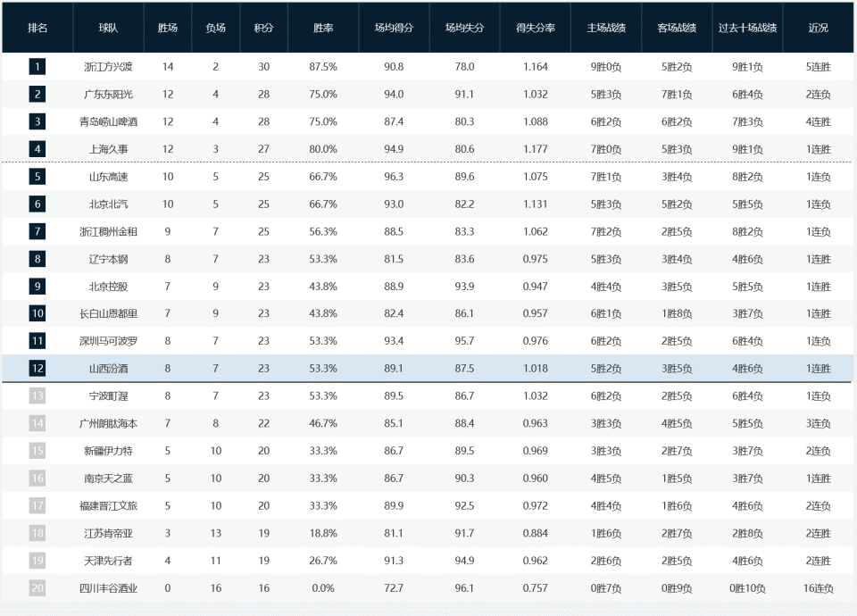This screenshot has height=616, width=857.
Task: Open the 新疆伊力特 team page
Action: point(108,451)
